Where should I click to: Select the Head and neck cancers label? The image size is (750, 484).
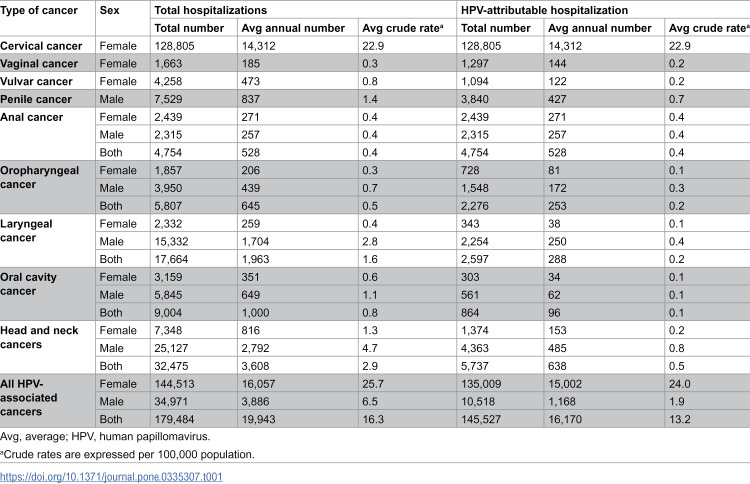(39, 337)
